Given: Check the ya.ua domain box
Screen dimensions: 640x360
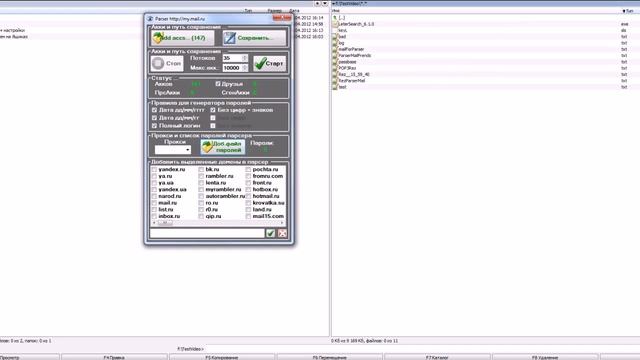Looking at the screenshot, I should coord(154,183).
